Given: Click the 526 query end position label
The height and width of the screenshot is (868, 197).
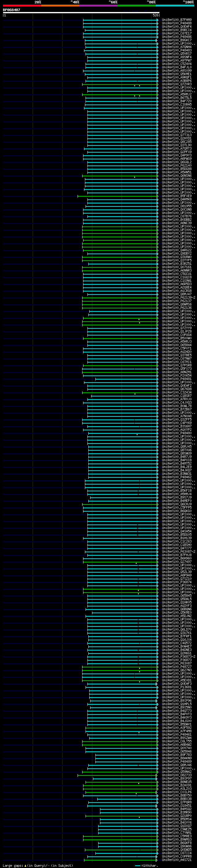Looking at the screenshot, I should (155, 15).
